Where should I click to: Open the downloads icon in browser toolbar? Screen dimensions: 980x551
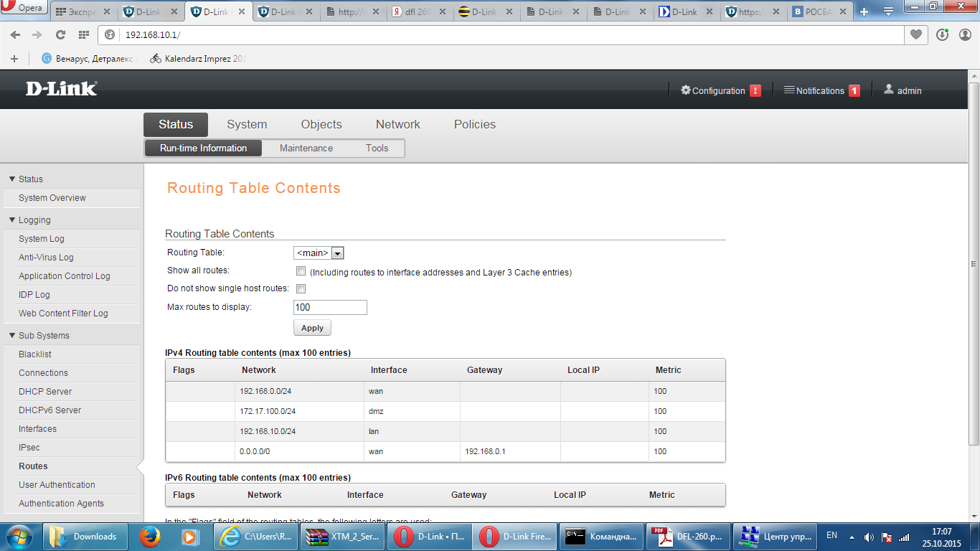(x=943, y=34)
